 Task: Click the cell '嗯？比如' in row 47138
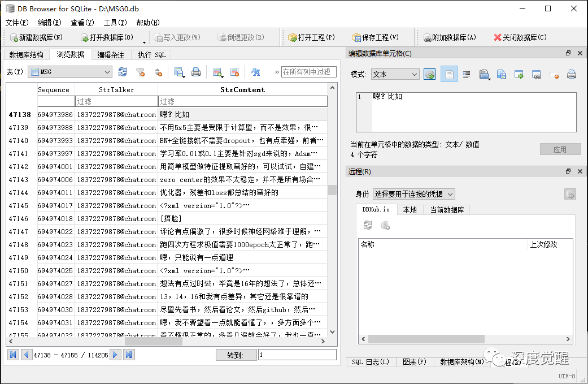243,114
